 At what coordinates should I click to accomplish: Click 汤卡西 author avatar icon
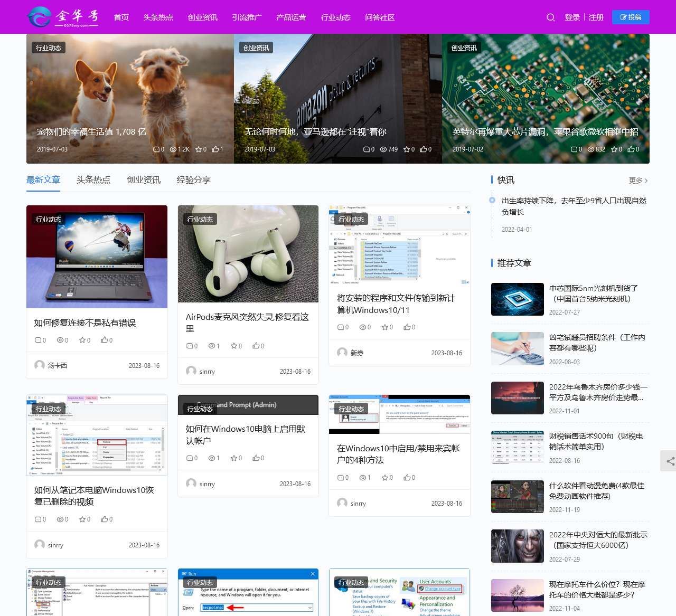coord(40,365)
